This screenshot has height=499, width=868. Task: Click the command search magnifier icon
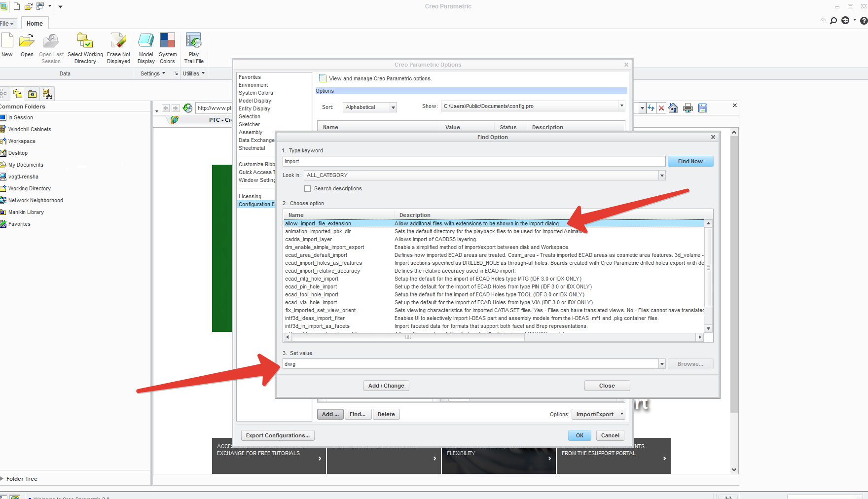[x=833, y=21]
